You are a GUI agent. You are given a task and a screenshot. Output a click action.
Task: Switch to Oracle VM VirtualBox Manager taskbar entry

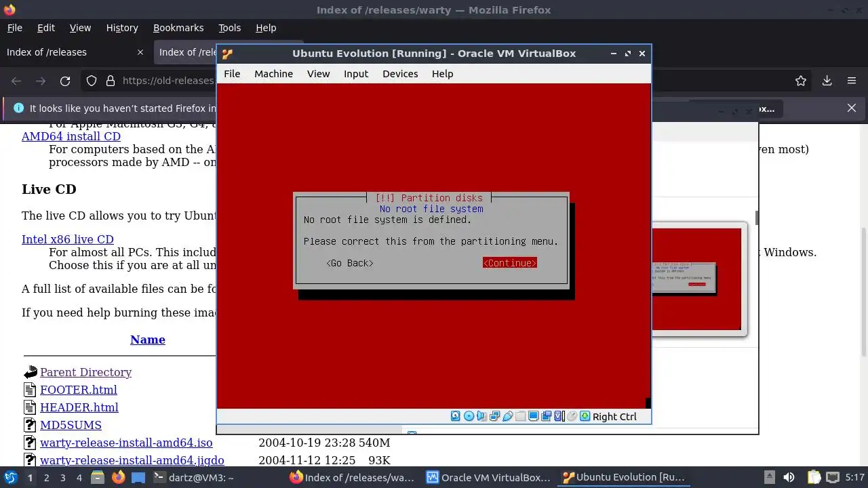pos(488,477)
